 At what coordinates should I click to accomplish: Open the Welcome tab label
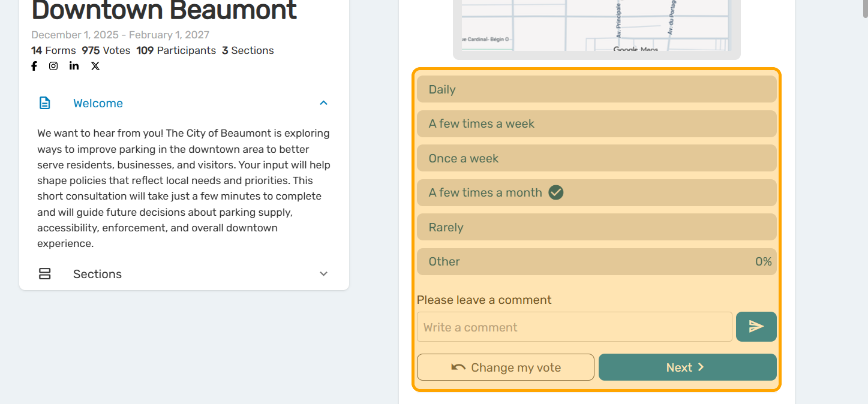[x=98, y=103]
